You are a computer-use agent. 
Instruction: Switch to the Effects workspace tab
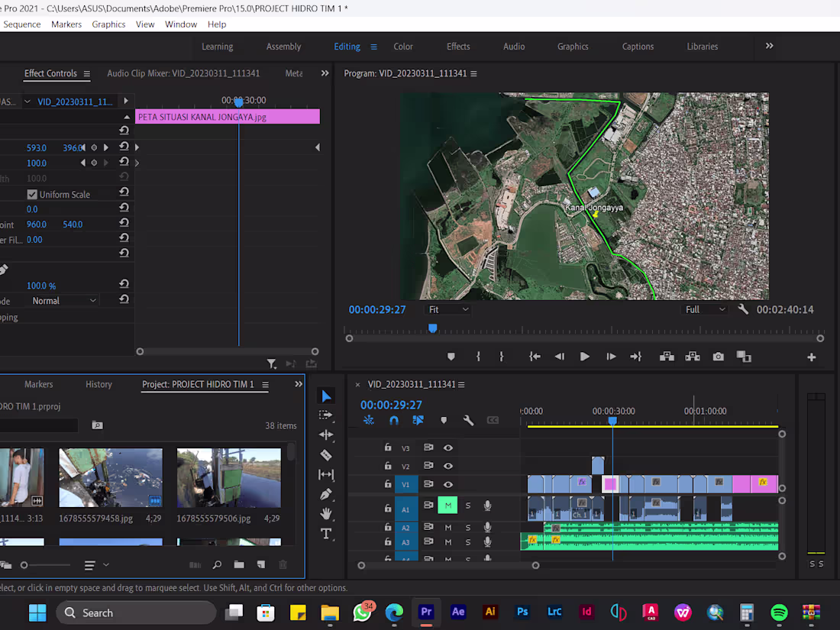(x=458, y=47)
